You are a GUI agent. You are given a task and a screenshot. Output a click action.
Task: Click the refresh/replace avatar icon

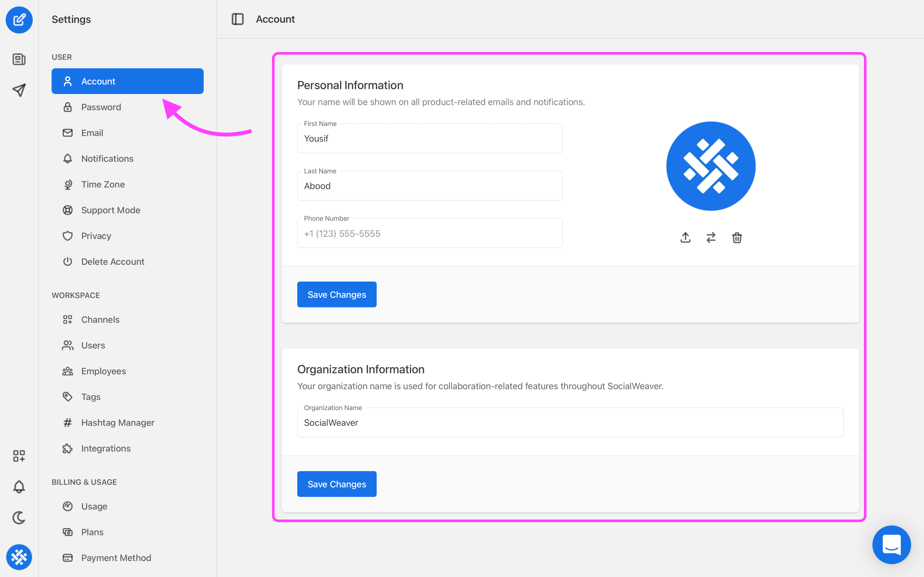711,237
